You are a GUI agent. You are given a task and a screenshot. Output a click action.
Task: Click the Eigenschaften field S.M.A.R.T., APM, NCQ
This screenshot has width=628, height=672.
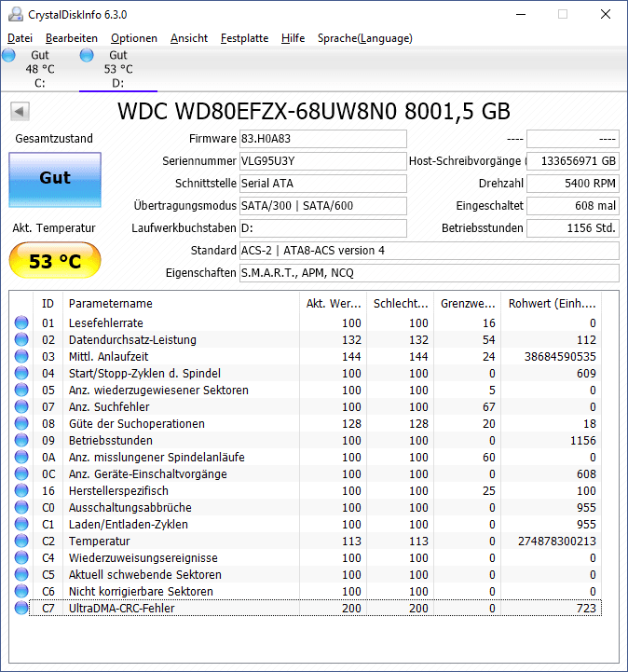coord(430,272)
